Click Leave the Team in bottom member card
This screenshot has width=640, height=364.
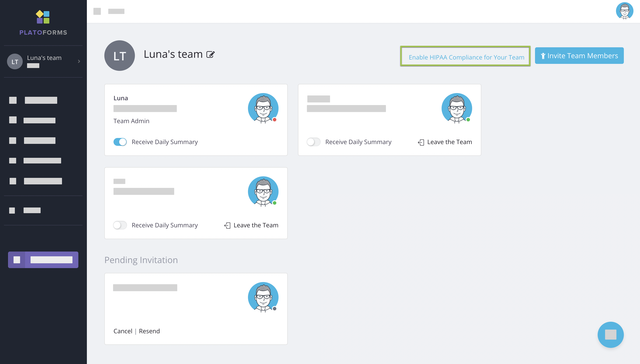coord(251,225)
